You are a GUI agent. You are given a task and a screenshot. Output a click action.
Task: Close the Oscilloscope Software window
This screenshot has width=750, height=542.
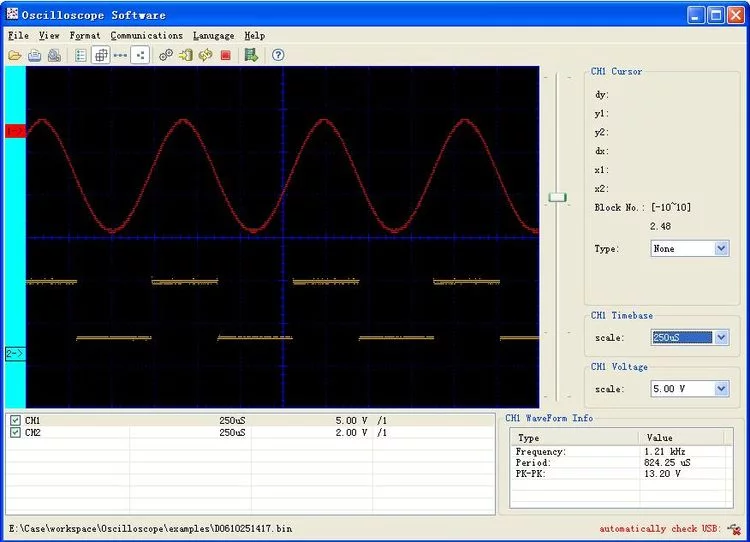(x=736, y=15)
